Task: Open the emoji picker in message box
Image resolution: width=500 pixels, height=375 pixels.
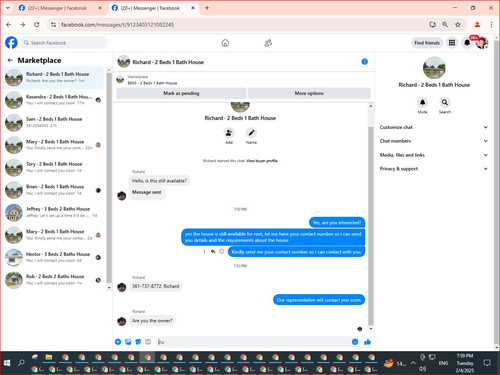Action: click(x=355, y=342)
